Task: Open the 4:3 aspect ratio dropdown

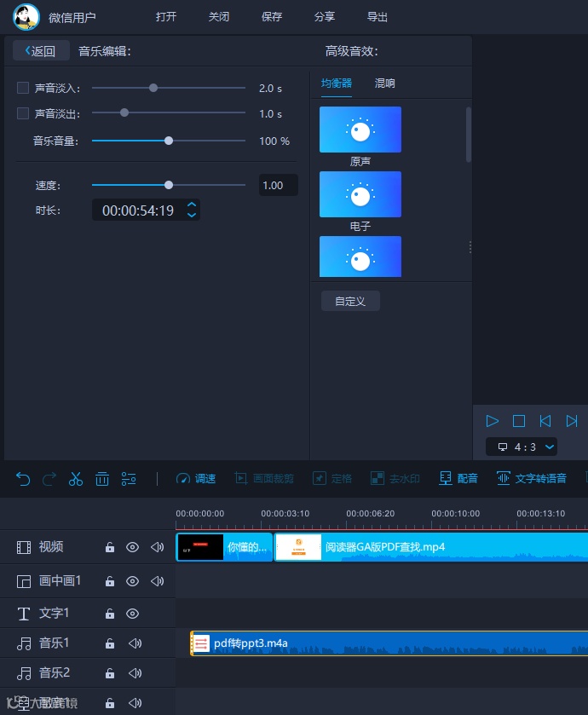Action: [522, 447]
